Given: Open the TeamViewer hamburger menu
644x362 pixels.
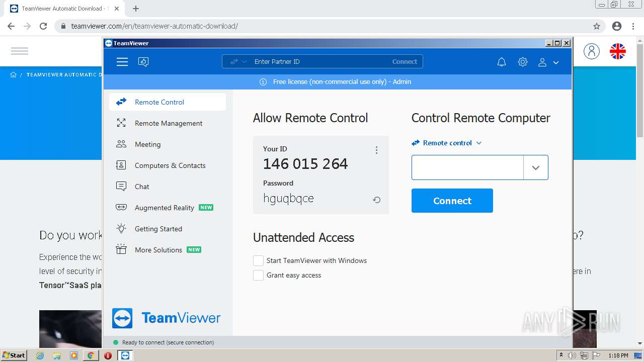Looking at the screenshot, I should 122,62.
